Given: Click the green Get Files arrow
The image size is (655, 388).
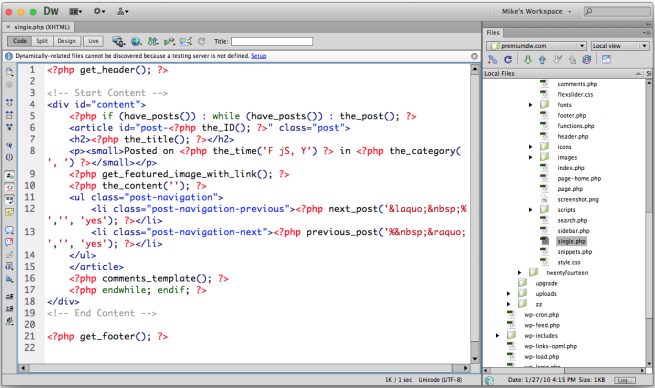Looking at the screenshot, I should [528, 60].
